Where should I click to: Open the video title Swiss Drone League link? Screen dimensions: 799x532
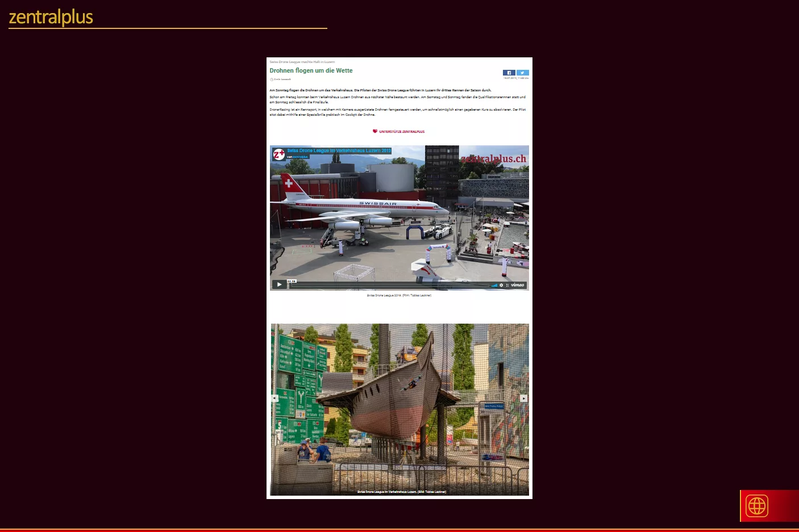click(339, 150)
